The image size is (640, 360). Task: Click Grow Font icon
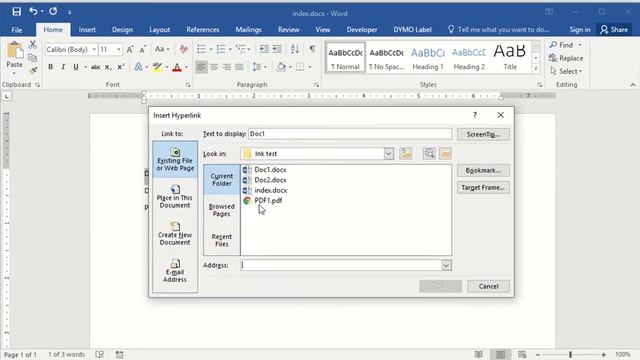click(x=130, y=49)
